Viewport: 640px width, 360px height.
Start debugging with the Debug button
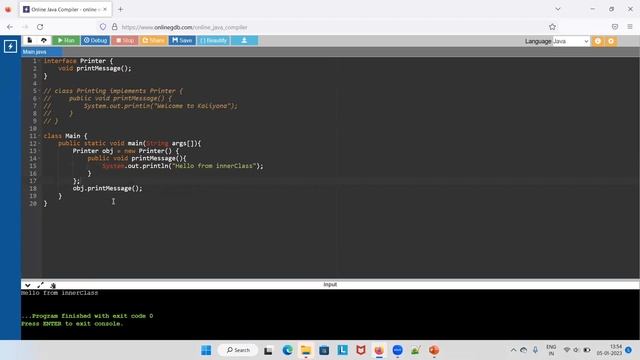click(x=96, y=40)
